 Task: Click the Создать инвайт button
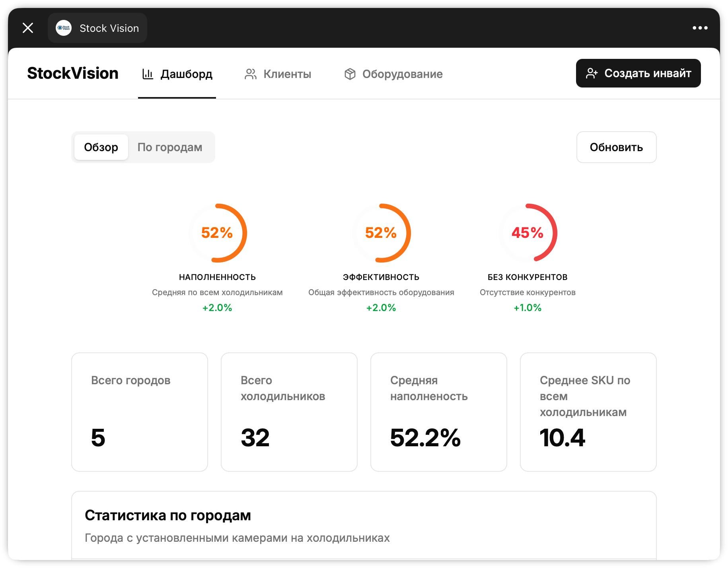click(x=638, y=73)
